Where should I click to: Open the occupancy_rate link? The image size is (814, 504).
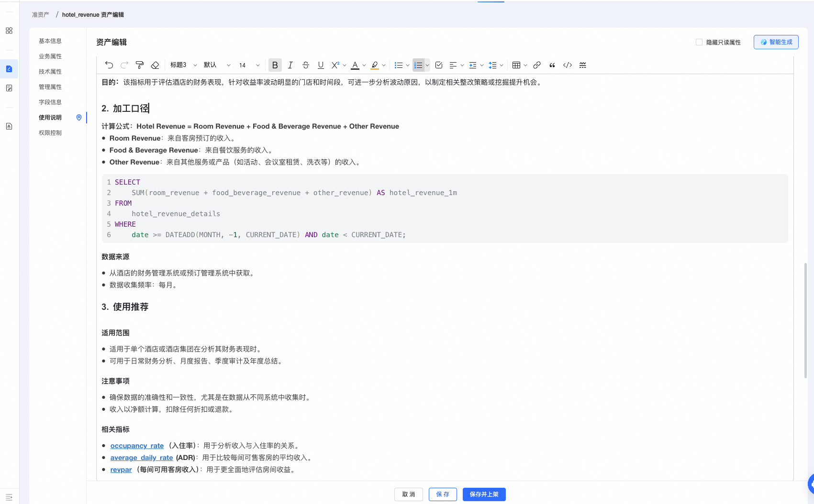[137, 445]
